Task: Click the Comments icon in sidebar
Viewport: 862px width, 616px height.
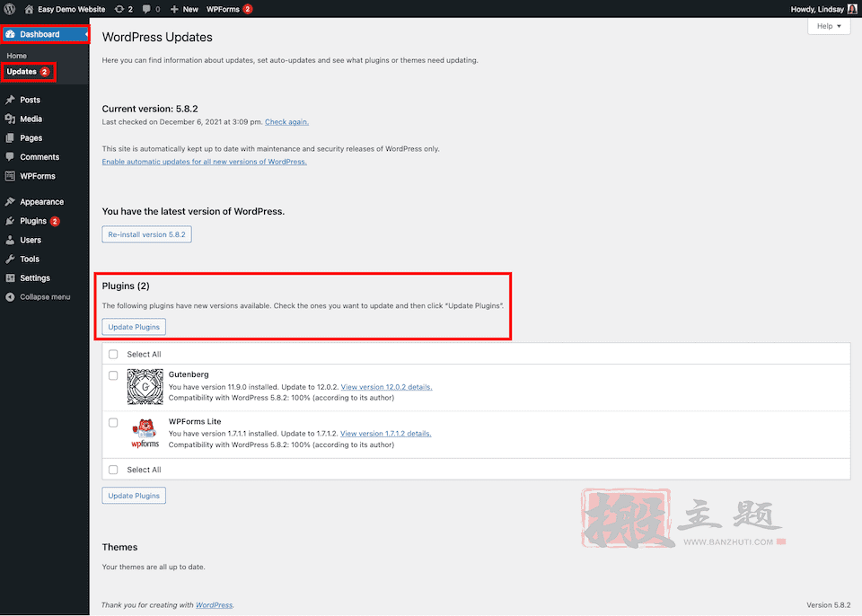Action: pyautogui.click(x=10, y=157)
